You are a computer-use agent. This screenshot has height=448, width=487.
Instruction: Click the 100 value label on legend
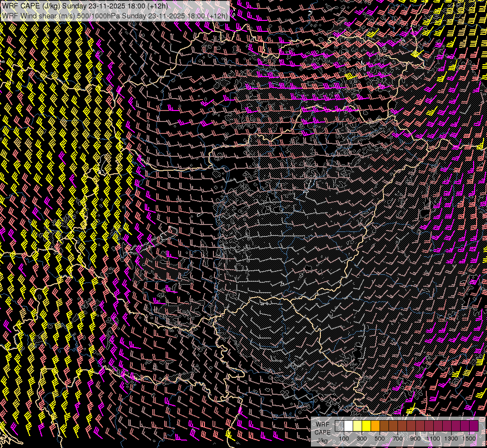tap(344, 439)
